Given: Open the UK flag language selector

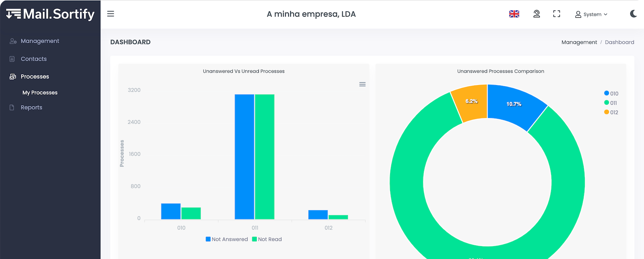Looking at the screenshot, I should 514,14.
